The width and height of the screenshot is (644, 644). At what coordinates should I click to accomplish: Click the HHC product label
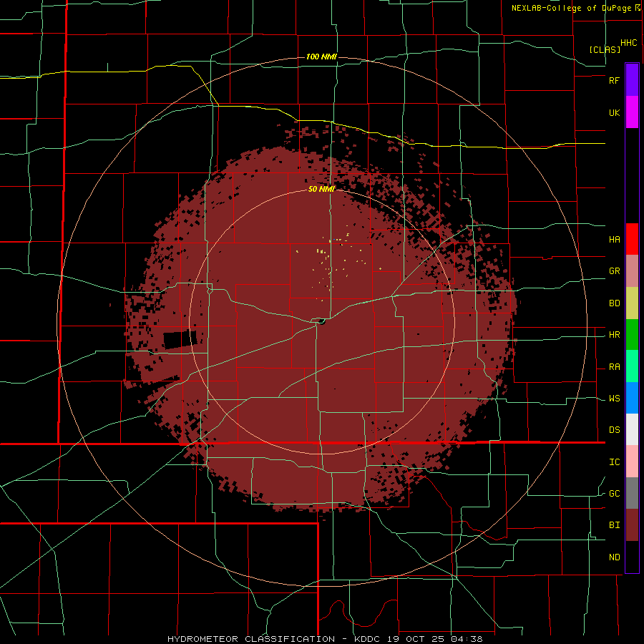pyautogui.click(x=629, y=43)
